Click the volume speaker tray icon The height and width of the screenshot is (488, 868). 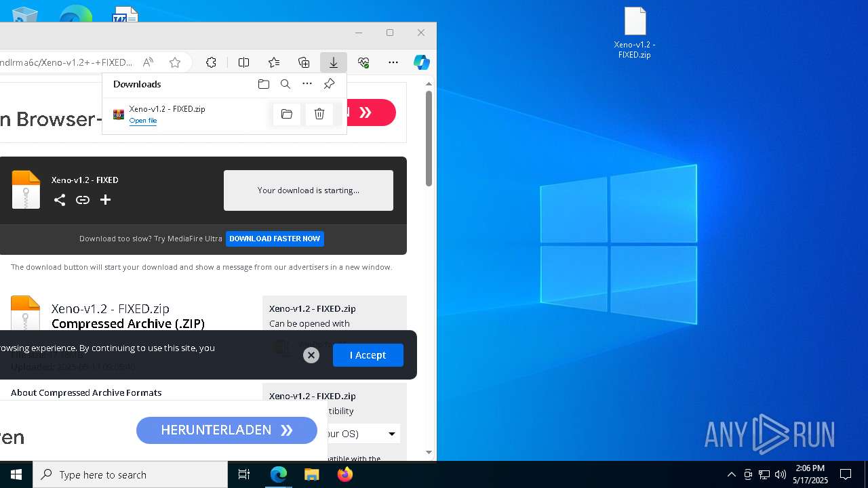pyautogui.click(x=781, y=474)
